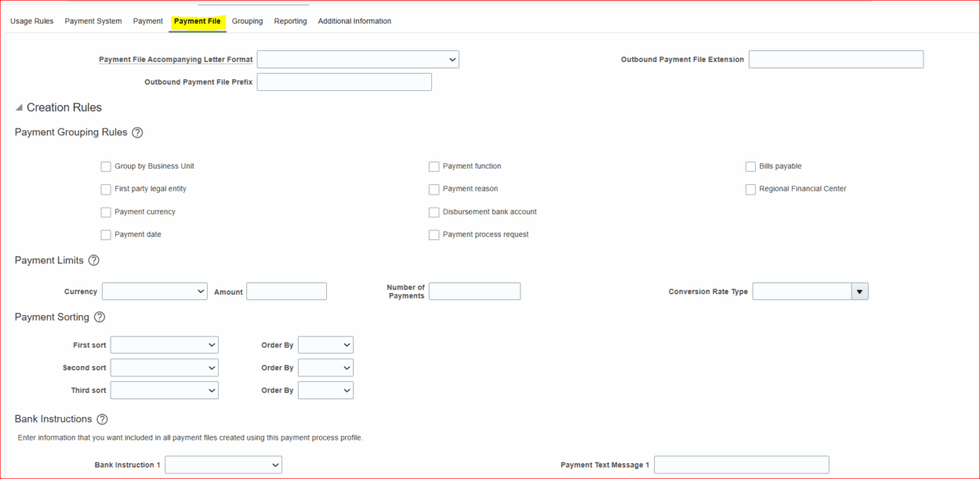The width and height of the screenshot is (980, 479).
Task: Enable Regional Financial Center grouping
Action: point(750,189)
